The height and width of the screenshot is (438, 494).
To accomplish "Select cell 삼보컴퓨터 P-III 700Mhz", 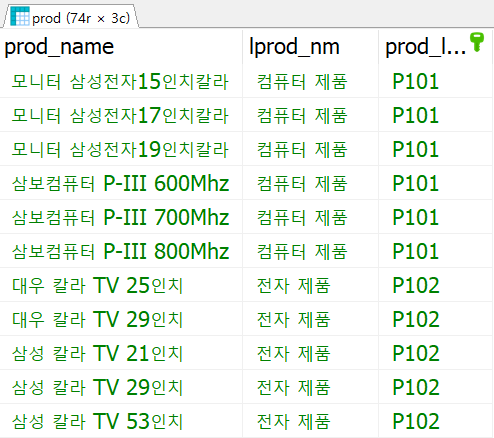I will pyautogui.click(x=120, y=217).
